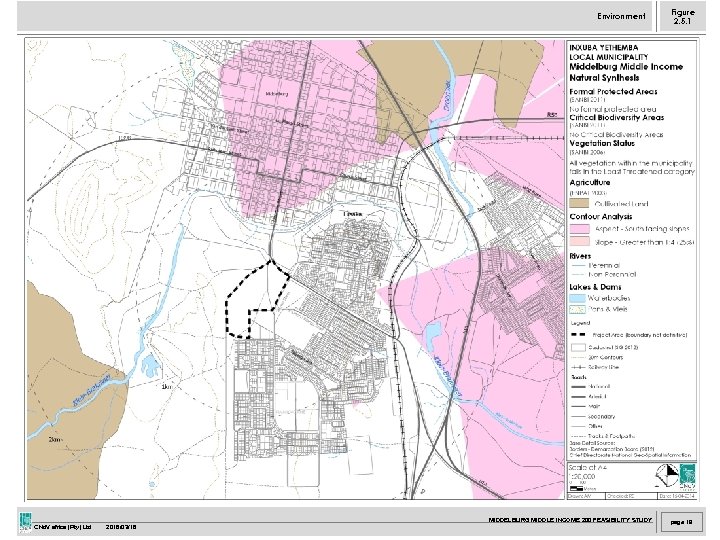Viewport: 720px width, 540px height.
Task: Click the blue Waterbodies legend swatch
Action: tap(577, 298)
